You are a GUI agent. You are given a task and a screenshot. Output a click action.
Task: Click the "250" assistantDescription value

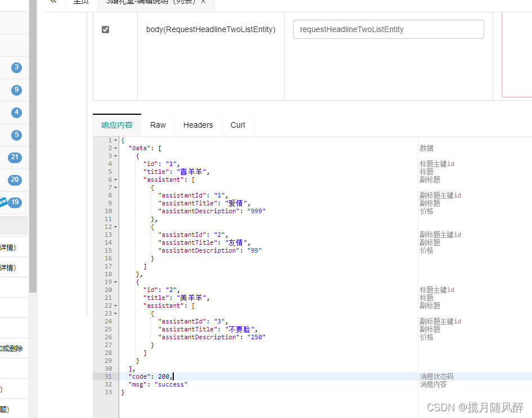(256, 337)
